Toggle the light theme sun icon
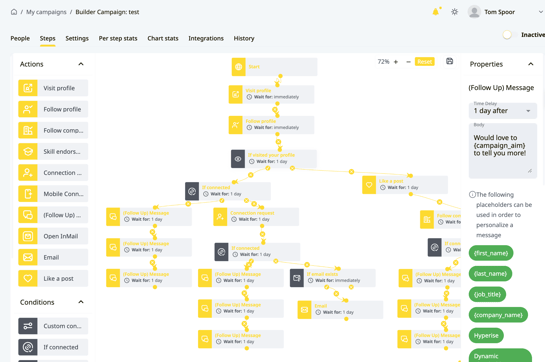The width and height of the screenshot is (545, 362). (454, 12)
